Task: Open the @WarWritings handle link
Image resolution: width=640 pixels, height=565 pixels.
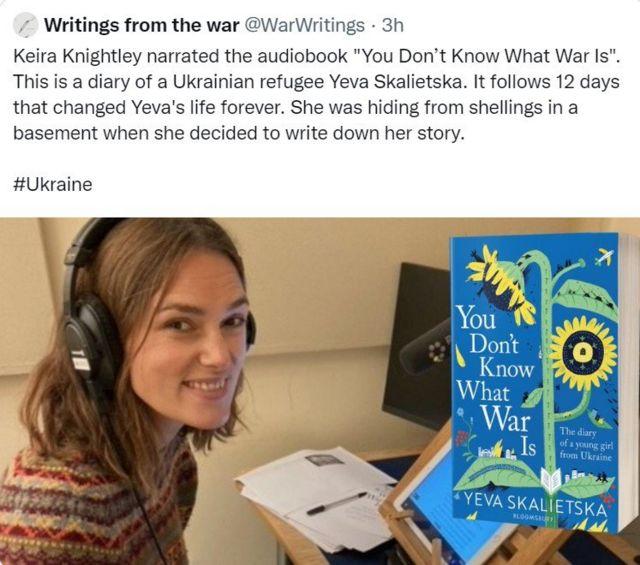Action: tap(304, 25)
